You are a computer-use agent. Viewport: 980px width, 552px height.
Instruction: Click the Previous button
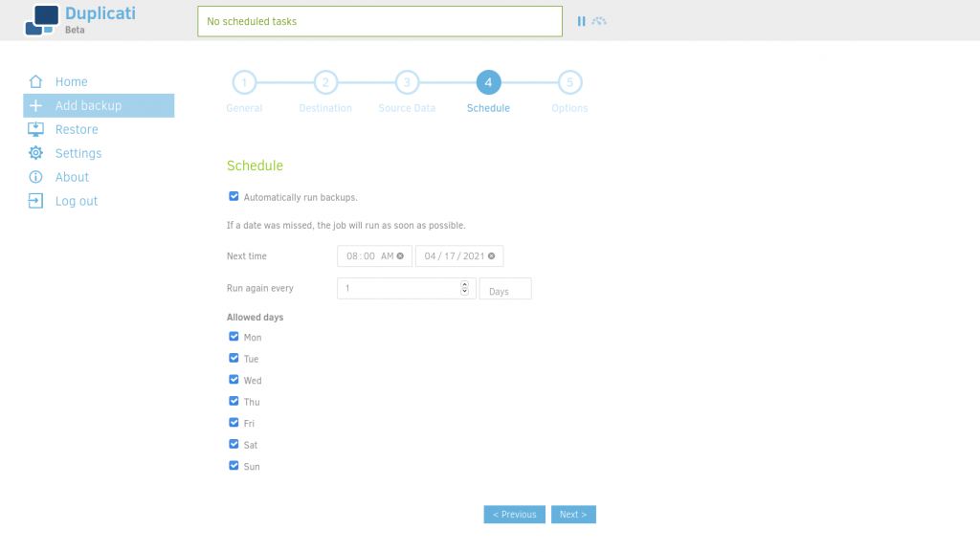click(514, 515)
